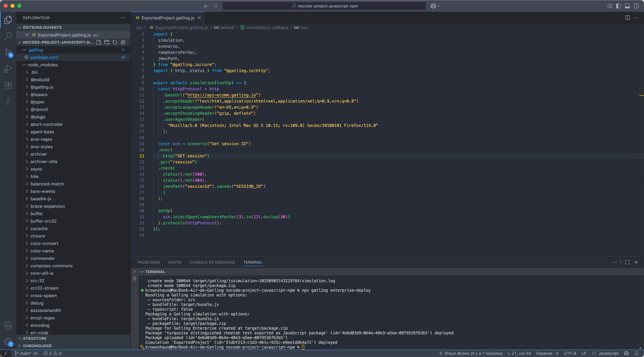Toggle primary side bar visibility
Image resolution: width=644 pixels, height=357 pixels.
click(618, 6)
